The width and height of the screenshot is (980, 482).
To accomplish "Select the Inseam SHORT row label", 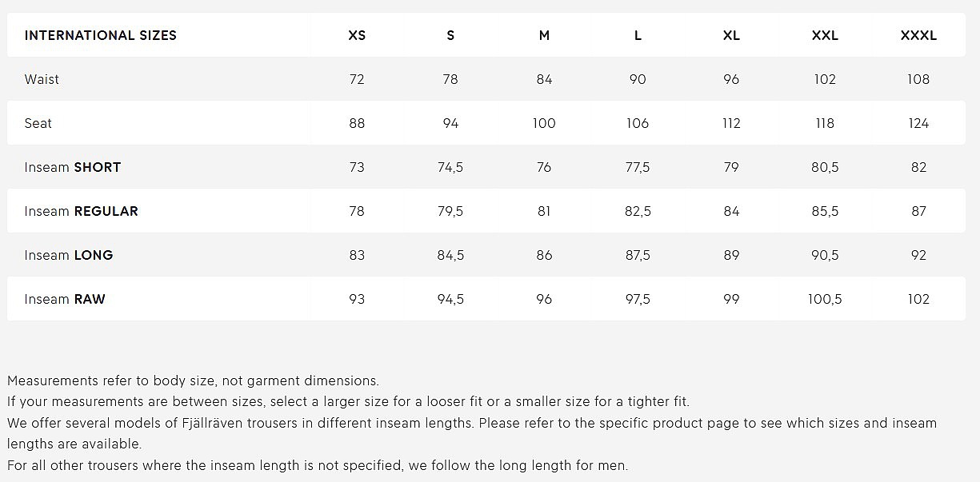I will pyautogui.click(x=73, y=167).
